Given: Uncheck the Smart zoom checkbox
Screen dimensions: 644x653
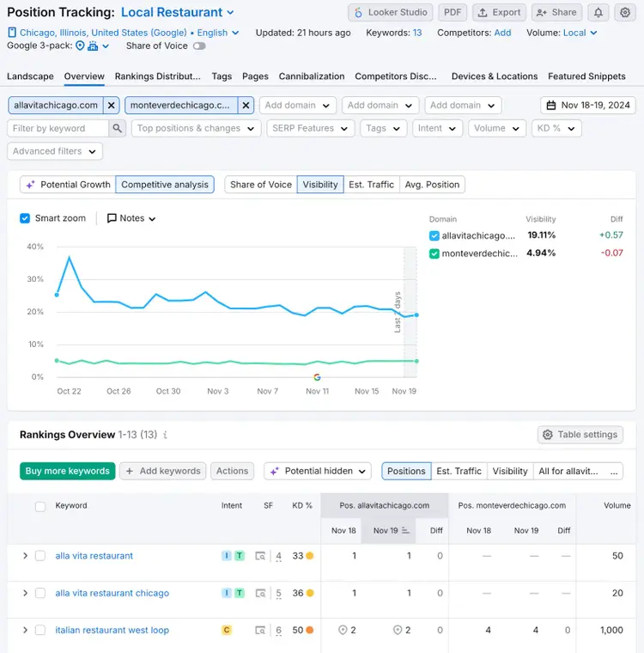Looking at the screenshot, I should click(25, 218).
